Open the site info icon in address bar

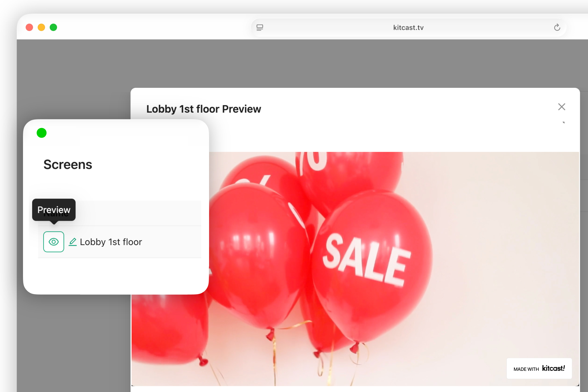(x=260, y=27)
